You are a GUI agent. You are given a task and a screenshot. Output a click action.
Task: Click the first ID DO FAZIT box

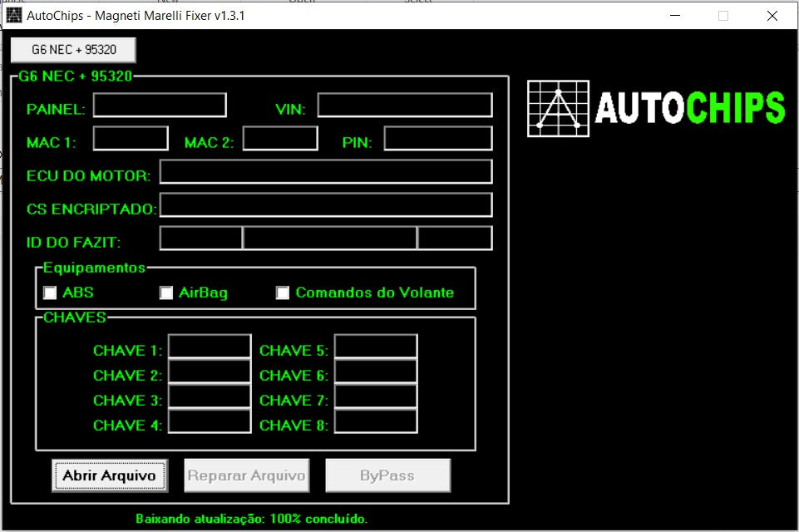pos(201,239)
